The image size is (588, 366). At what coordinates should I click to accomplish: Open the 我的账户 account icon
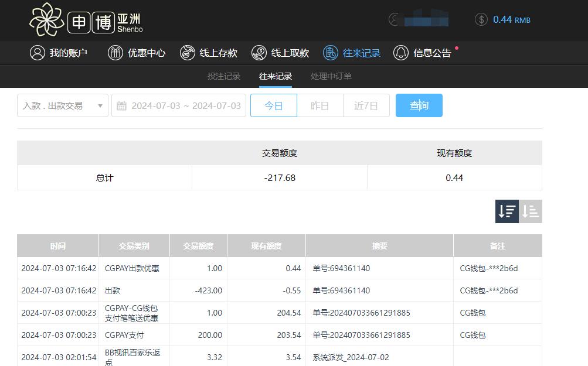(38, 53)
